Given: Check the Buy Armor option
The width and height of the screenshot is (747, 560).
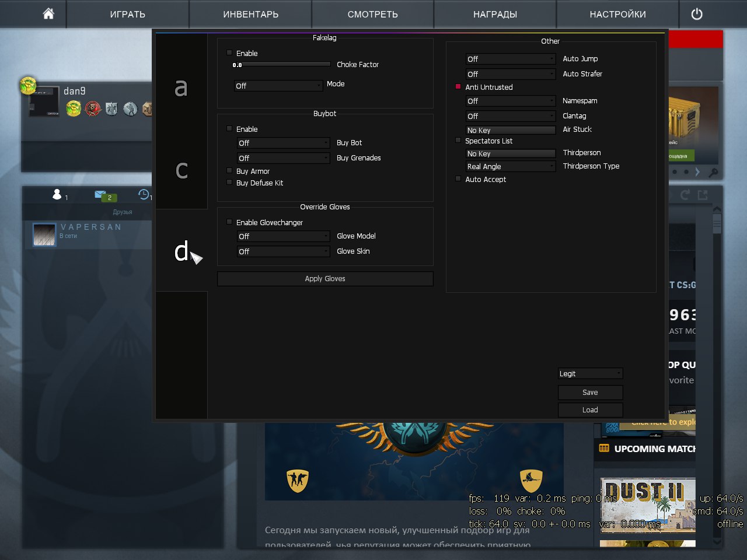Looking at the screenshot, I should 229,170.
